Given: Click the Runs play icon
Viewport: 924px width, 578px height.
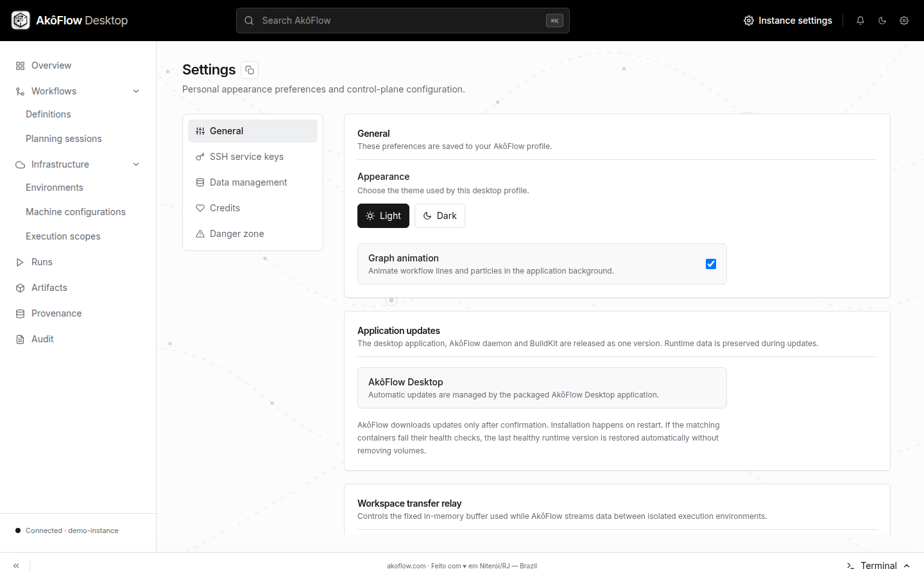Looking at the screenshot, I should [x=20, y=262].
